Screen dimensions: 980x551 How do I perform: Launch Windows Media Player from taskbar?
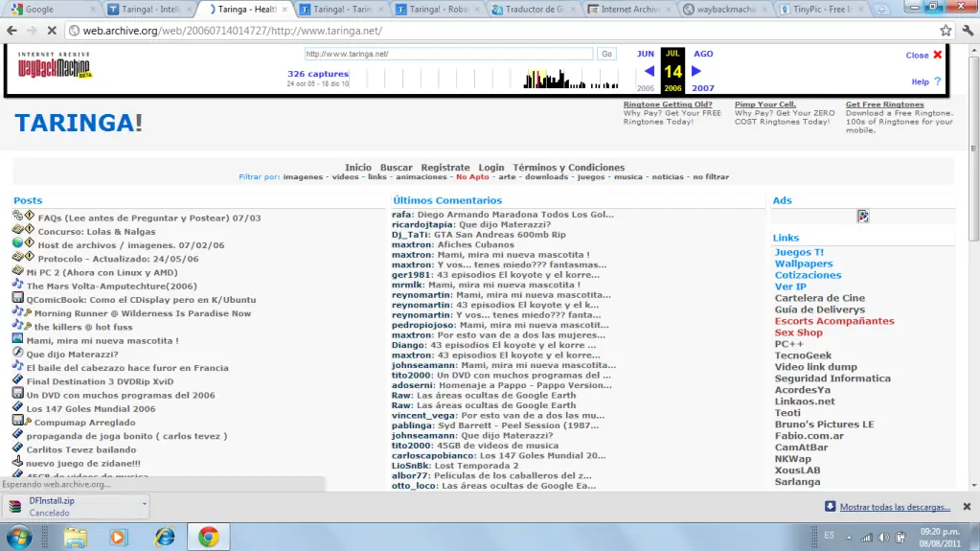click(118, 538)
